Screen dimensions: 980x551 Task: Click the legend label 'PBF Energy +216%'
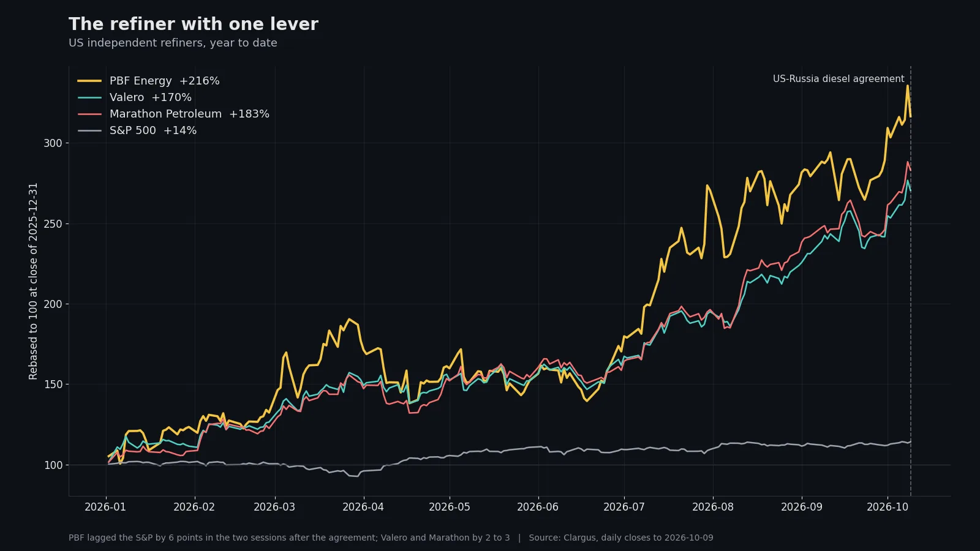pos(165,81)
